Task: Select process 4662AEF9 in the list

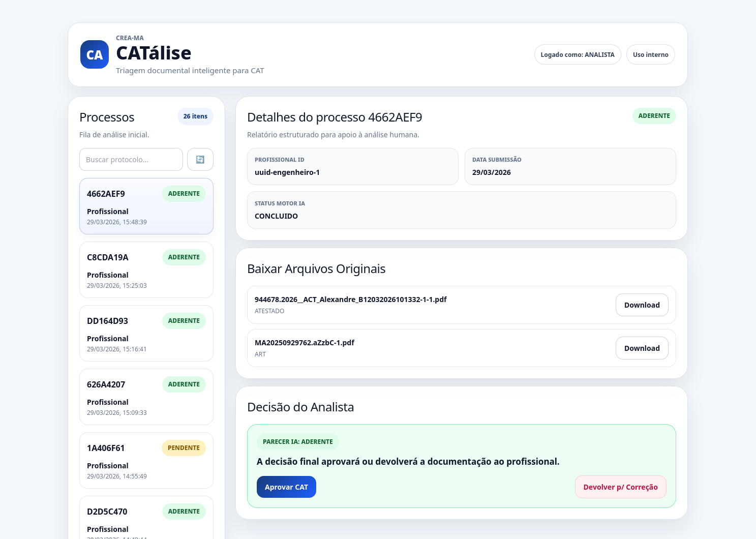Action: 146,206
